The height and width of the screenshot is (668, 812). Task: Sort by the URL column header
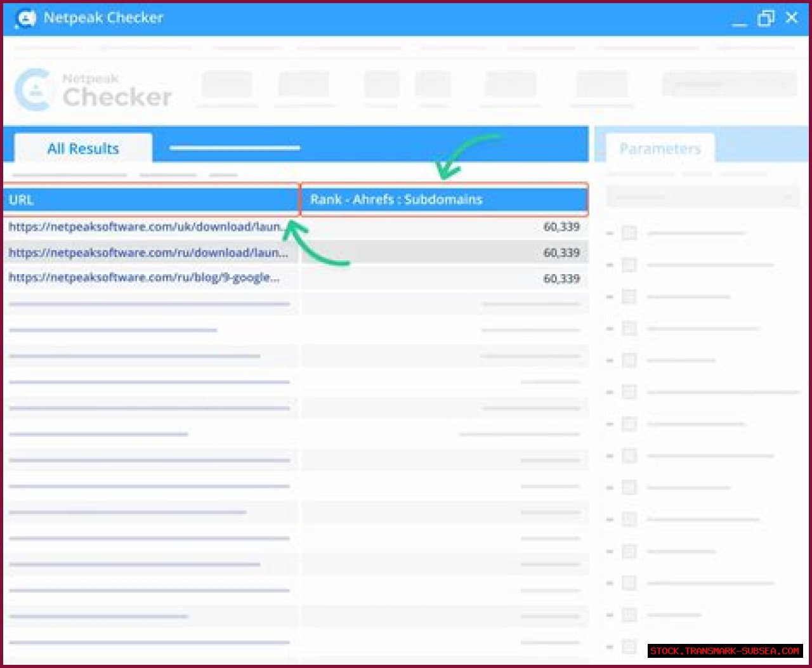(x=151, y=200)
